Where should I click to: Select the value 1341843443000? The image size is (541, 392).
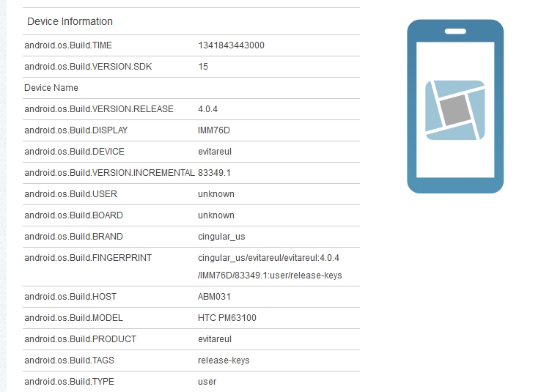tap(231, 45)
